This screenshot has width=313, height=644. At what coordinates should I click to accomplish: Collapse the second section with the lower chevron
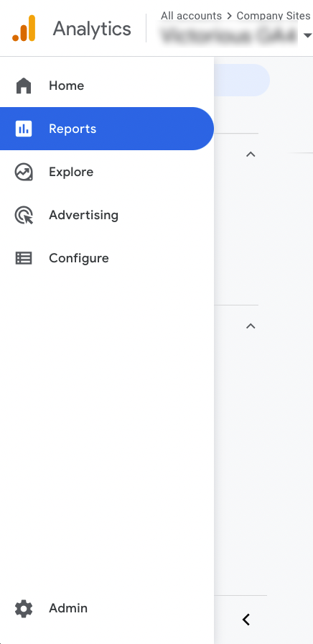[251, 326]
